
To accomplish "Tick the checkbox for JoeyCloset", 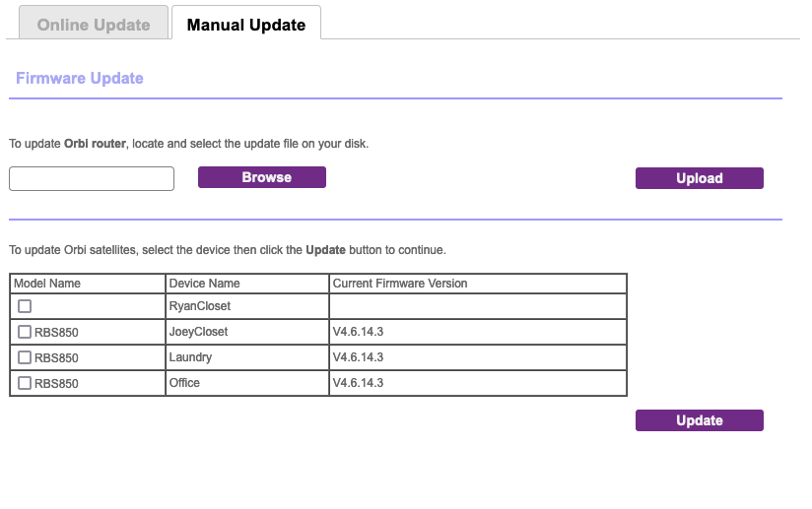I will (x=25, y=332).
